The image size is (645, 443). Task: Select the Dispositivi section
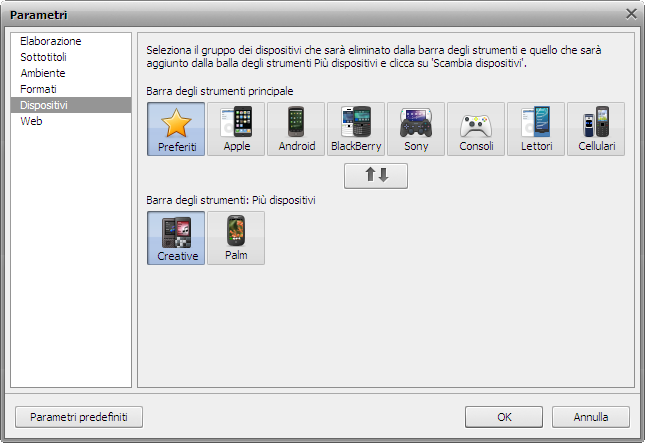[71, 105]
